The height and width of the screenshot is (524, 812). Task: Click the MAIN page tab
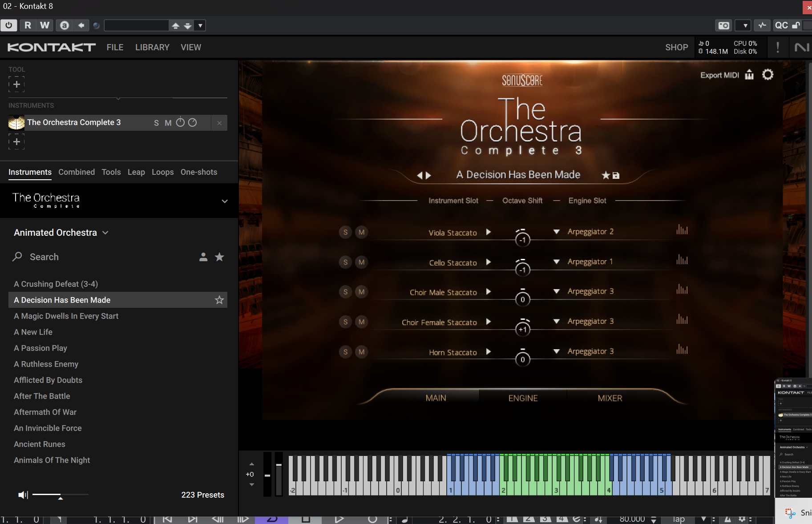[x=436, y=398]
